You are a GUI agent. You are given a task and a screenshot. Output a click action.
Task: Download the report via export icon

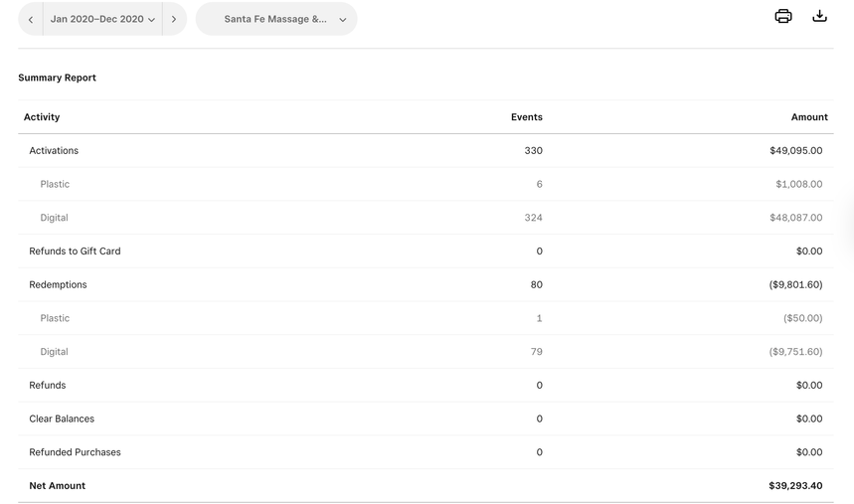click(819, 16)
